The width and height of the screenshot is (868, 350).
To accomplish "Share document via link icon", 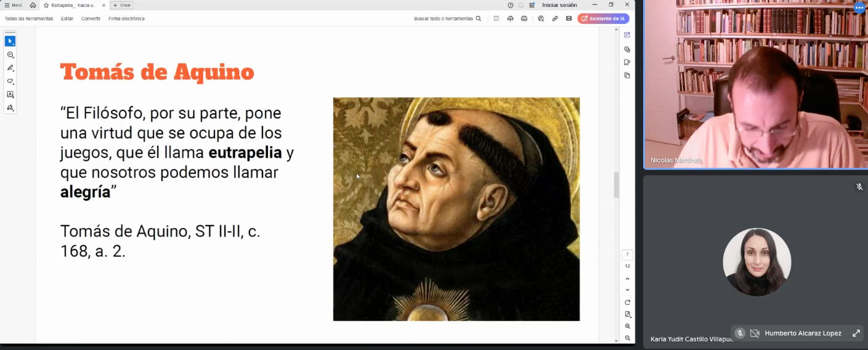I will 554,18.
